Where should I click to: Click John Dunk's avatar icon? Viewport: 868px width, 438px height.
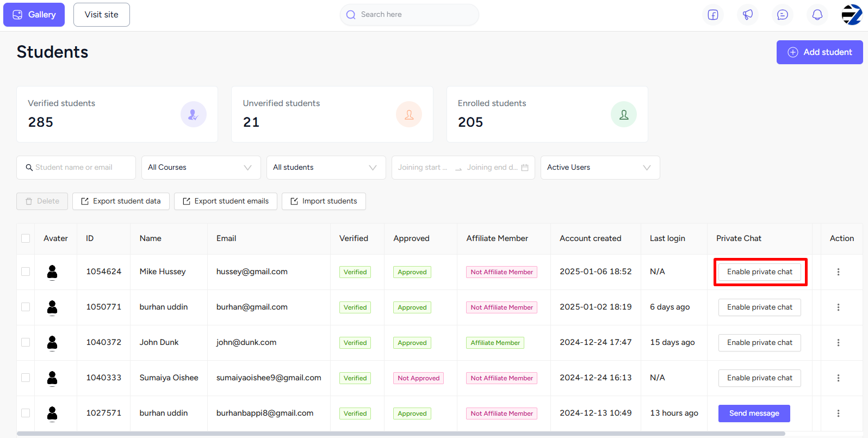tap(52, 343)
